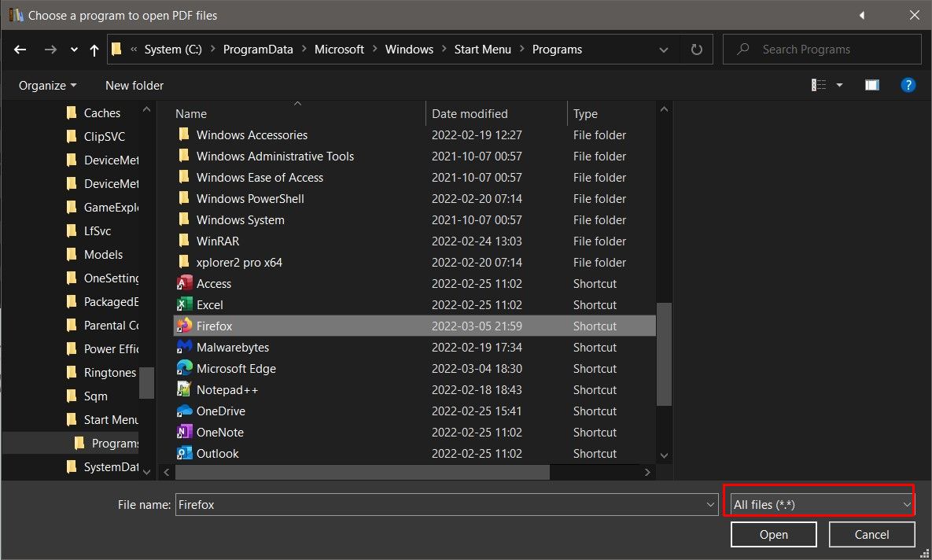This screenshot has width=932, height=560.
Task: Open the Organize menu
Action: [x=47, y=86]
